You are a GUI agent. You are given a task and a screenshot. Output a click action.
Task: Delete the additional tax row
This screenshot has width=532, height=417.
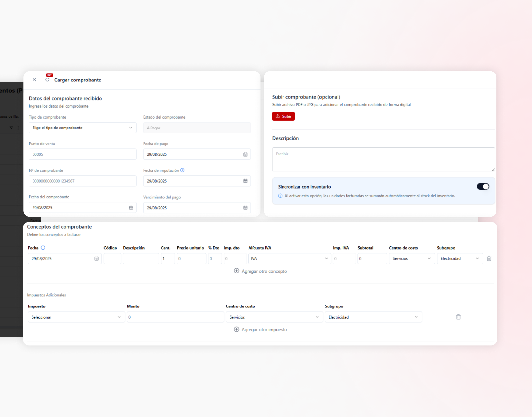click(x=458, y=317)
